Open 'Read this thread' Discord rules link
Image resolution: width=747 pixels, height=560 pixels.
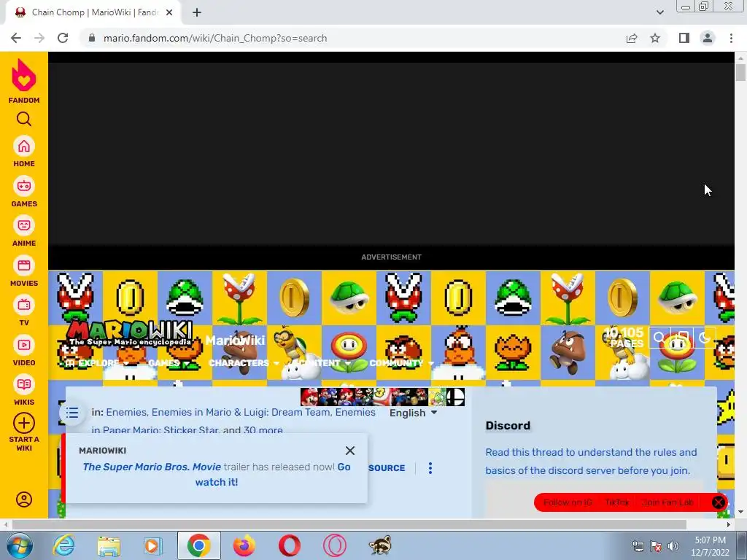click(591, 462)
